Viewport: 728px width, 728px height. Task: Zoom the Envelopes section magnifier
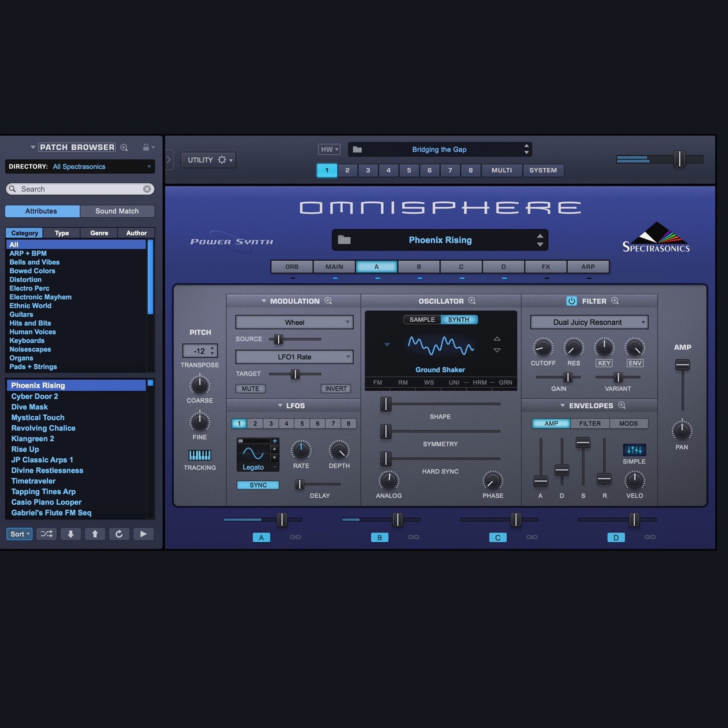point(622,405)
